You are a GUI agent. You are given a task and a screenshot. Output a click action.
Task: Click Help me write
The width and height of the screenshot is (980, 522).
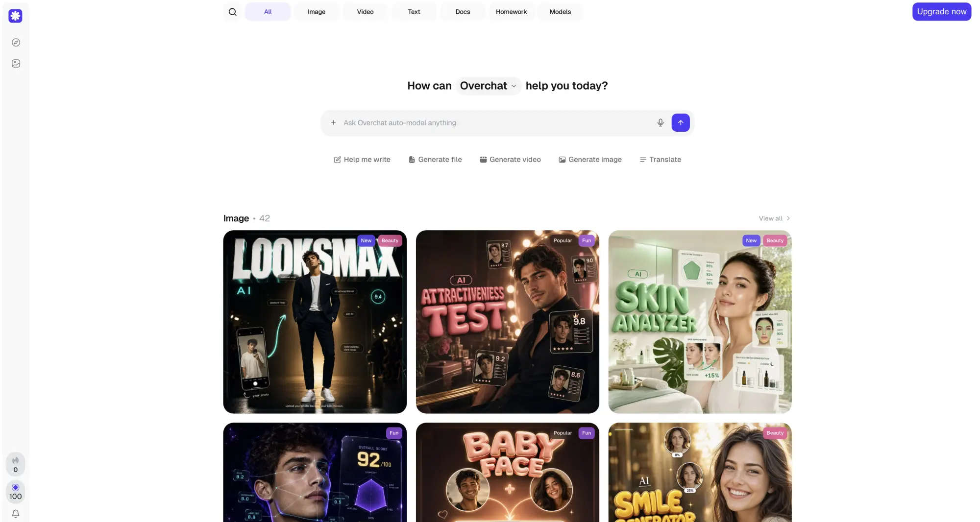[362, 160]
